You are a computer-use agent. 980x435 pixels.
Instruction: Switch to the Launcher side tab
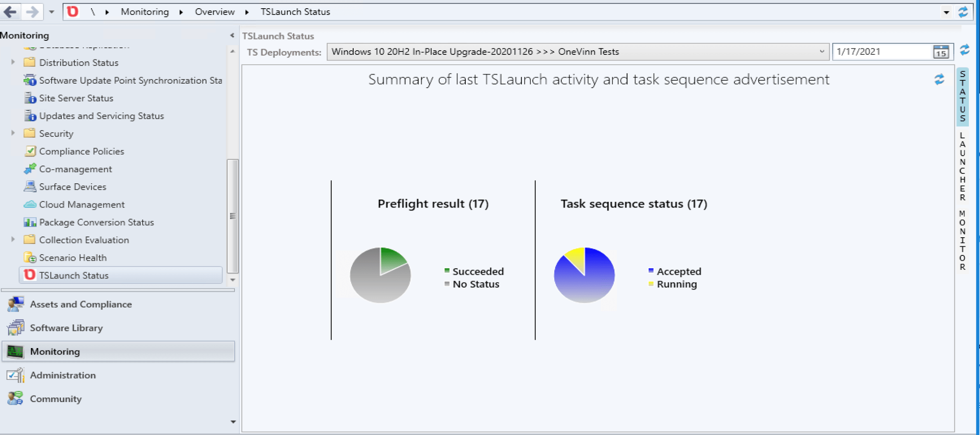(962, 166)
